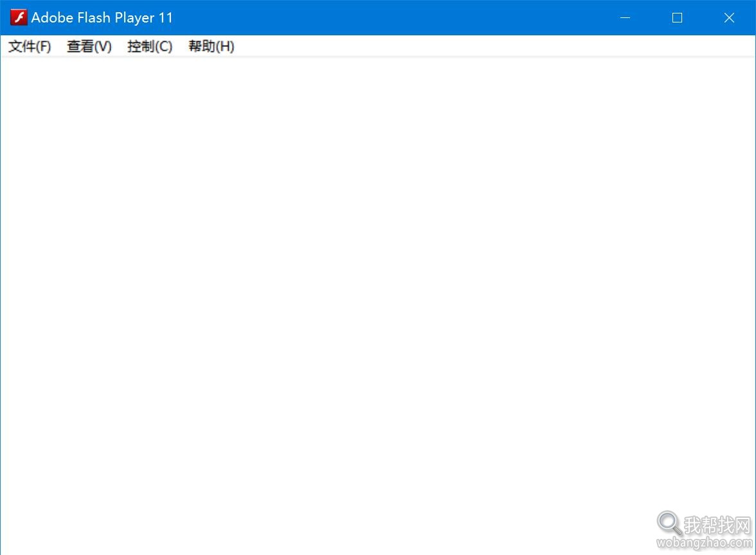The width and height of the screenshot is (756, 555).
Task: Click the Flash Player title bar icon
Action: (19, 17)
